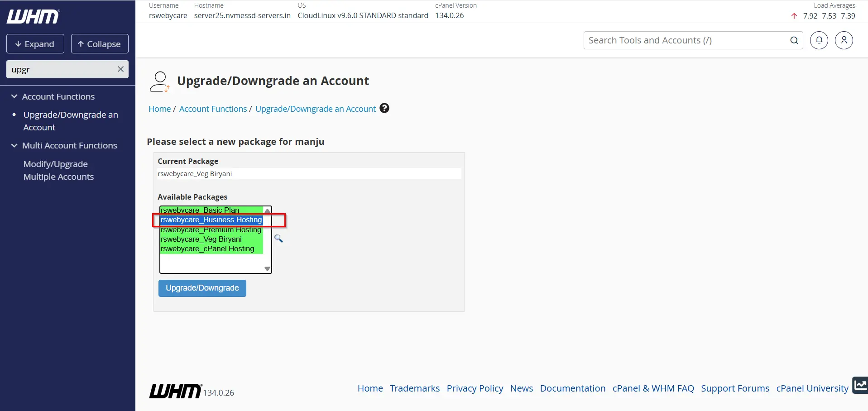Click the Upgrade/Downgrade an Account breadcrumb
Viewport: 868px width, 411px height.
[316, 109]
